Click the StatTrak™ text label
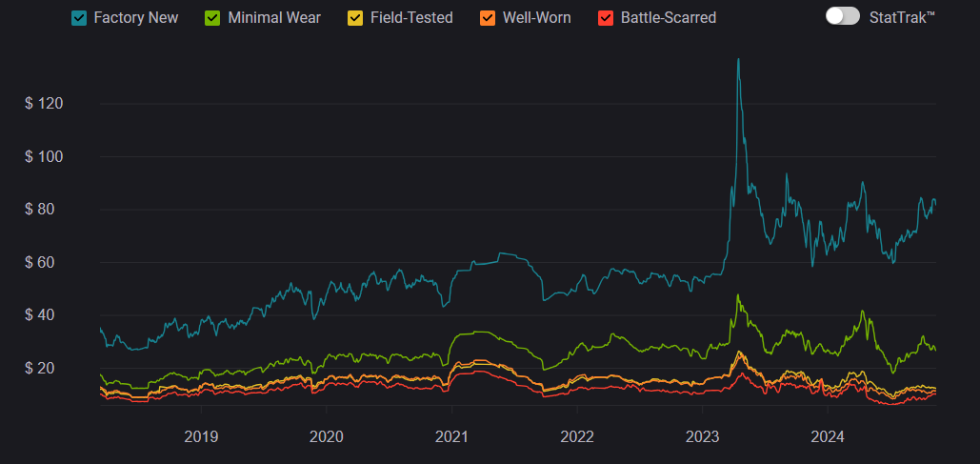The image size is (980, 464). 902,17
